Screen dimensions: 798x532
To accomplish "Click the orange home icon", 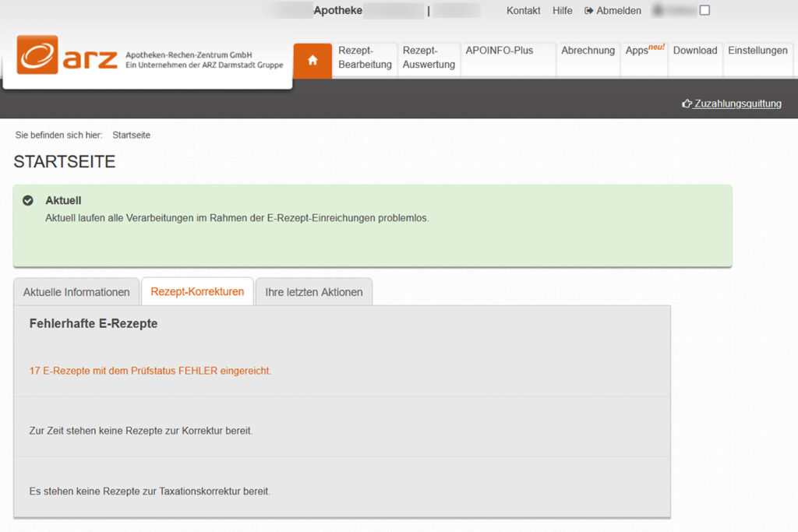I will tap(312, 60).
